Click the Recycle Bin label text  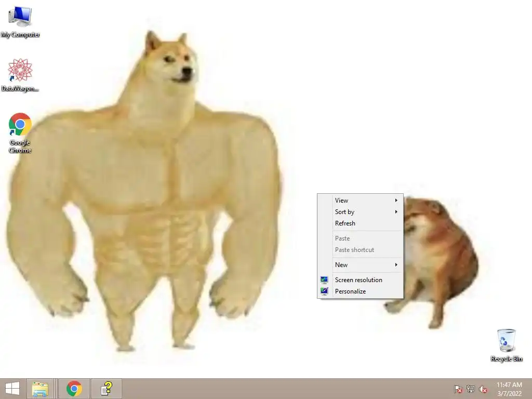tap(507, 358)
